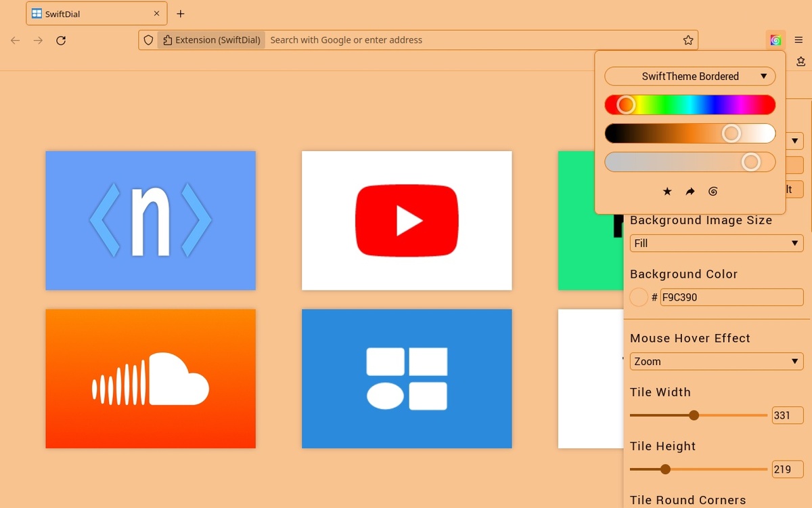Click the Tile Round Corners label

pos(688,501)
